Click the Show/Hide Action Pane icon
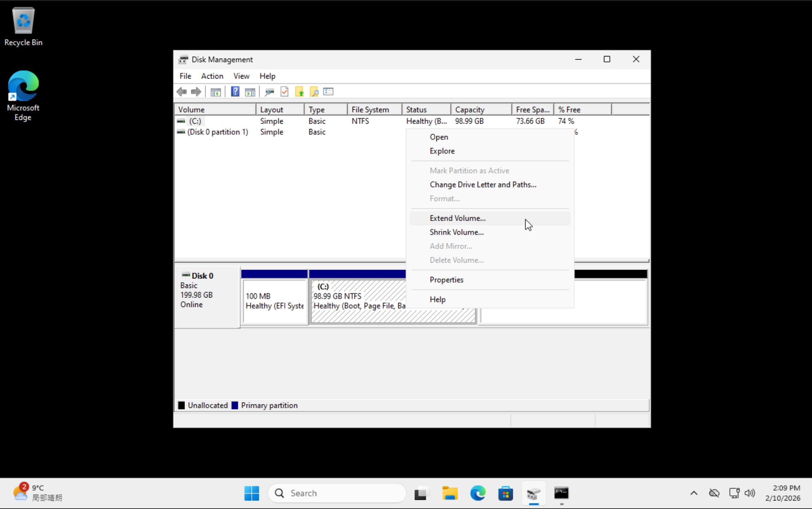 tap(250, 92)
